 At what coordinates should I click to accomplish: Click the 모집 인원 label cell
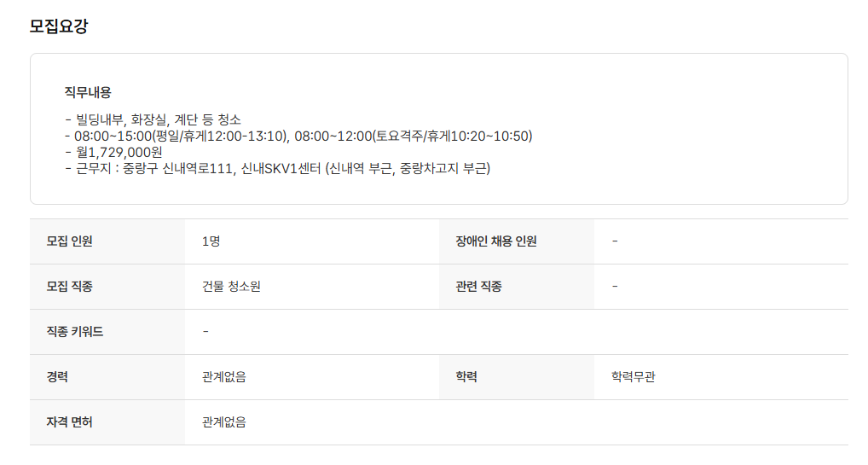click(70, 241)
